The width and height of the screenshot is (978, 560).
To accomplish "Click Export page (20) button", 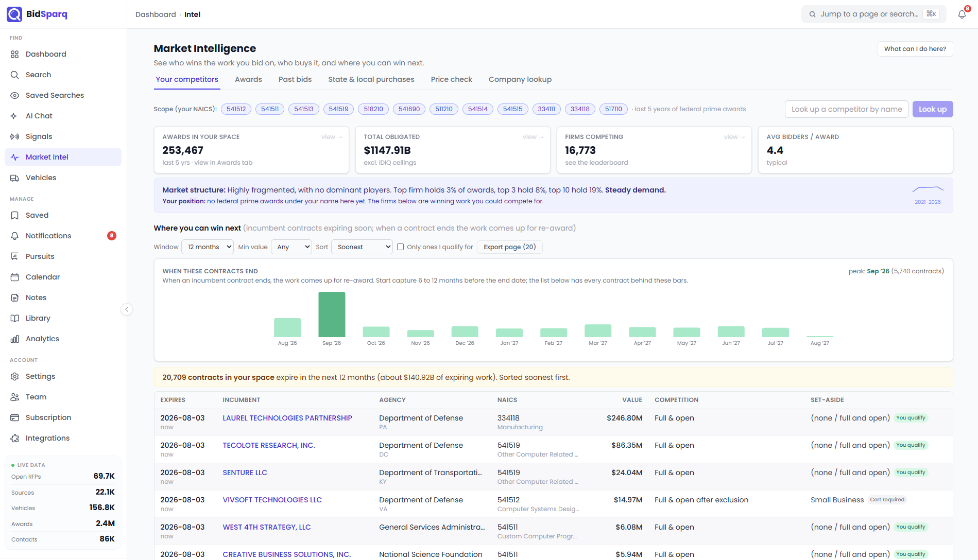I will (510, 247).
